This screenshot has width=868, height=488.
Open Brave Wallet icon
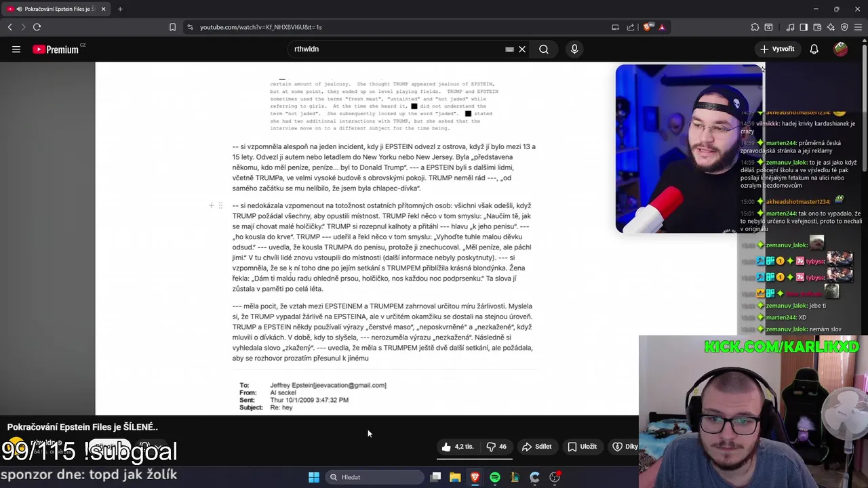(x=817, y=27)
